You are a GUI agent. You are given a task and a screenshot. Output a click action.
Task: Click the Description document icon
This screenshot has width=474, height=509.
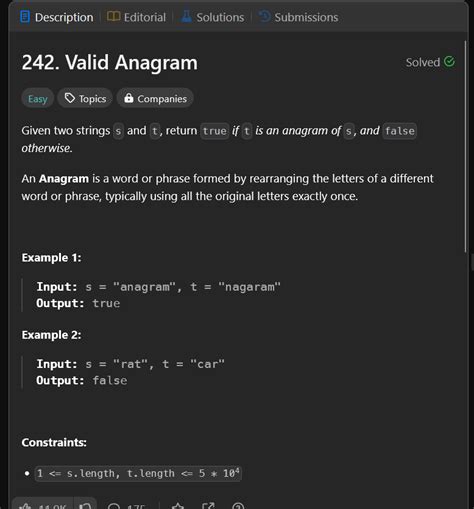[25, 17]
